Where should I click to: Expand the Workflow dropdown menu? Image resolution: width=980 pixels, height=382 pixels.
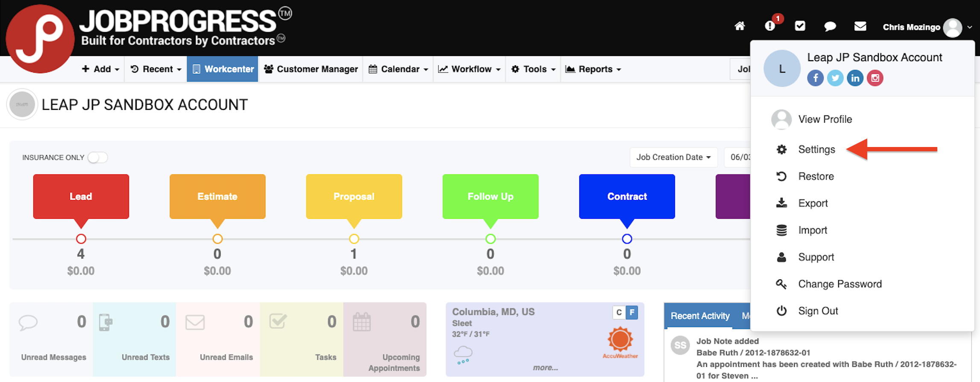(469, 69)
